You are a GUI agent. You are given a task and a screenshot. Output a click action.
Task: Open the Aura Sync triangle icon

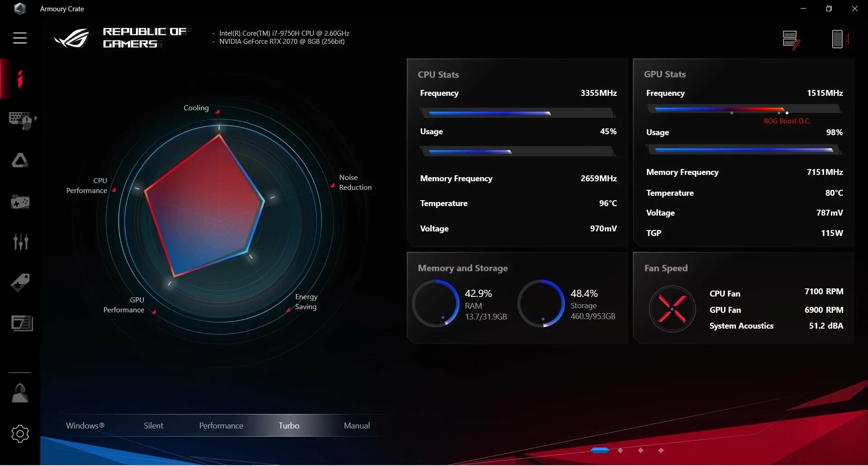(x=20, y=160)
